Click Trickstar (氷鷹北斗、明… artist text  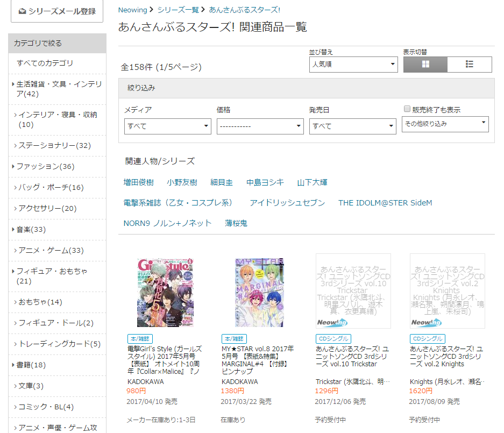[353, 382]
